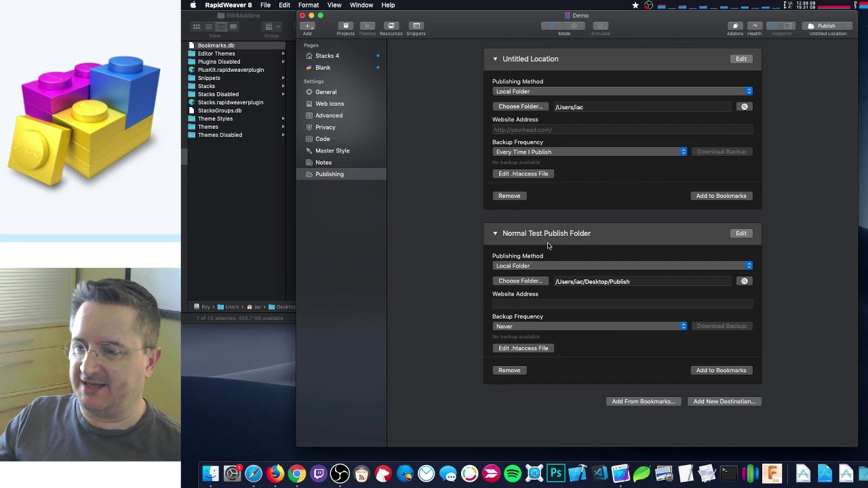Open the Resources toolbar icon

coord(391,26)
